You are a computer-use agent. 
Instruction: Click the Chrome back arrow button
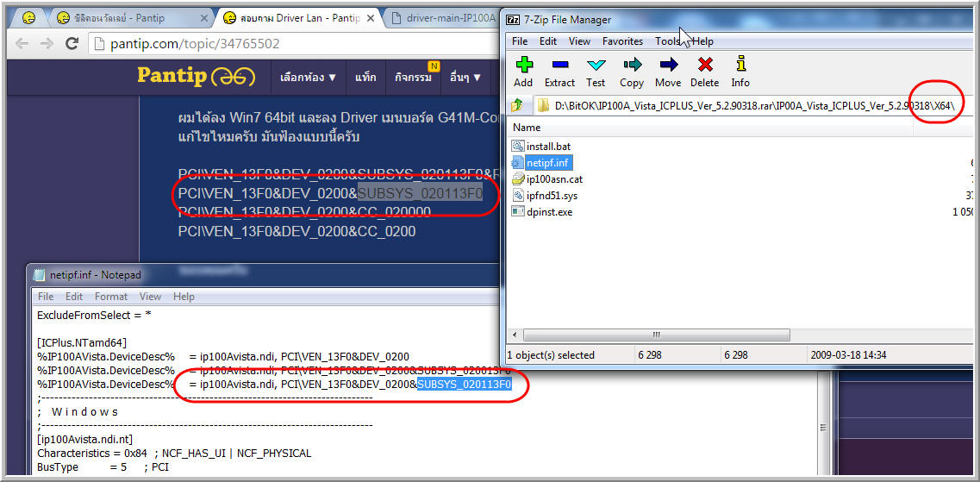(x=22, y=44)
